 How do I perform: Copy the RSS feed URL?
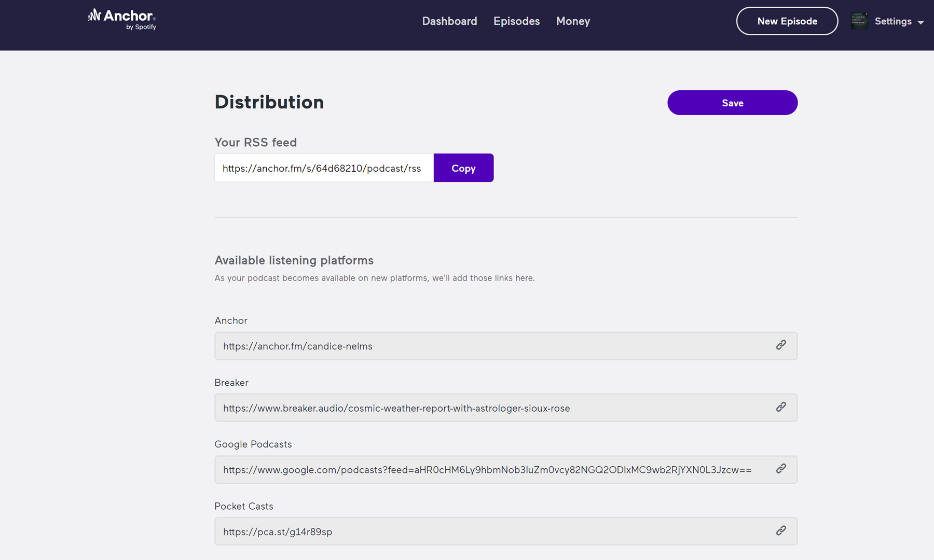click(x=463, y=168)
